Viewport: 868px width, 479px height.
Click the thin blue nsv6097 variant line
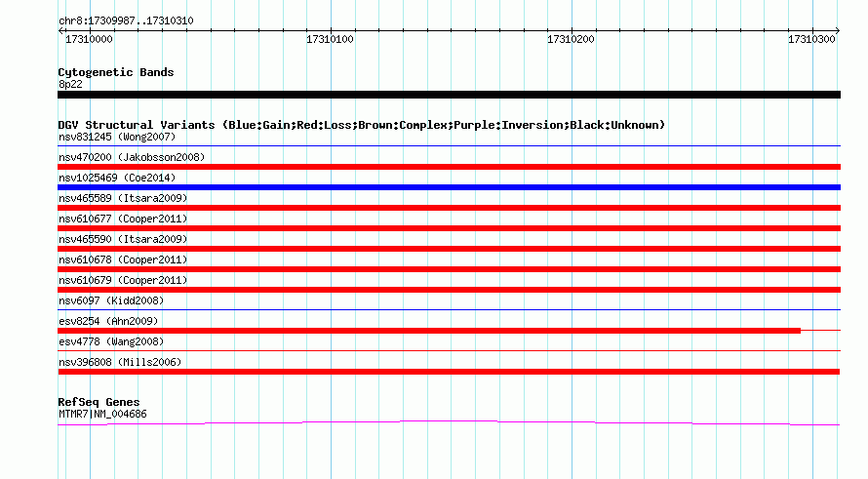click(x=449, y=309)
